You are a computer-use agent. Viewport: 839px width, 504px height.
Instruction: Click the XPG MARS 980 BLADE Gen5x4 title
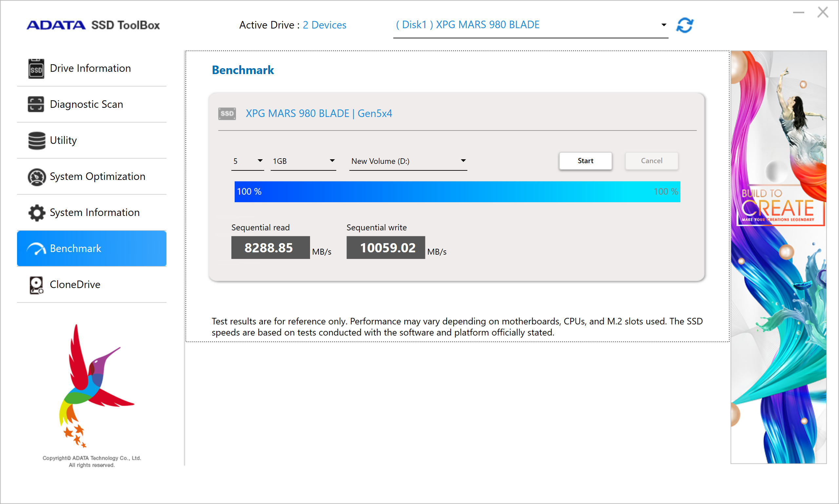319,113
